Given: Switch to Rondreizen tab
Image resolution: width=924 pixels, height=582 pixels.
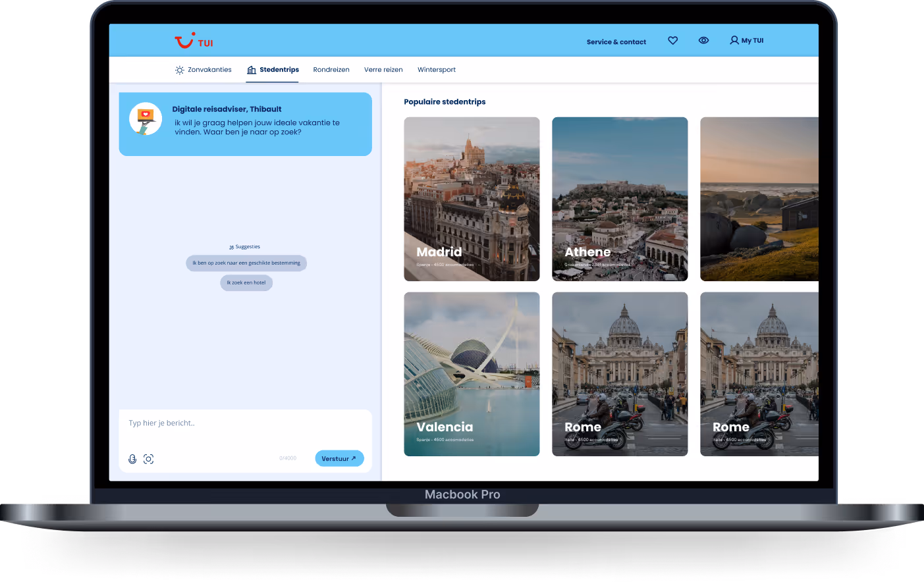Looking at the screenshot, I should point(331,70).
